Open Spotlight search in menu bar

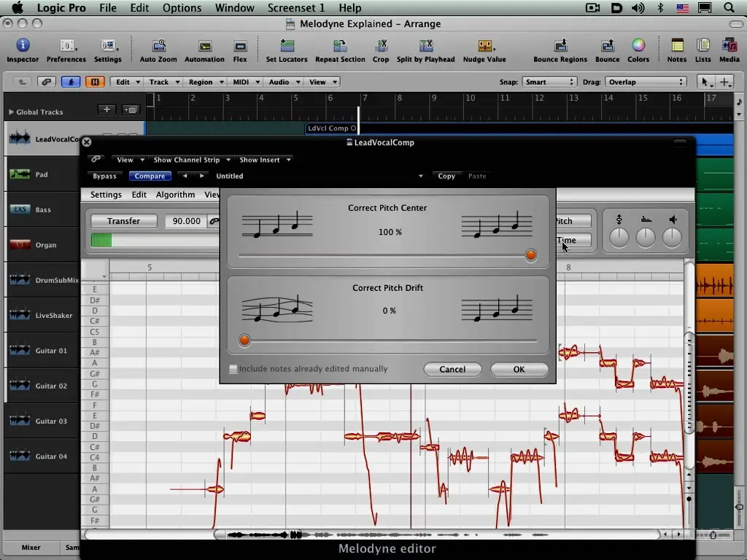(x=729, y=7)
